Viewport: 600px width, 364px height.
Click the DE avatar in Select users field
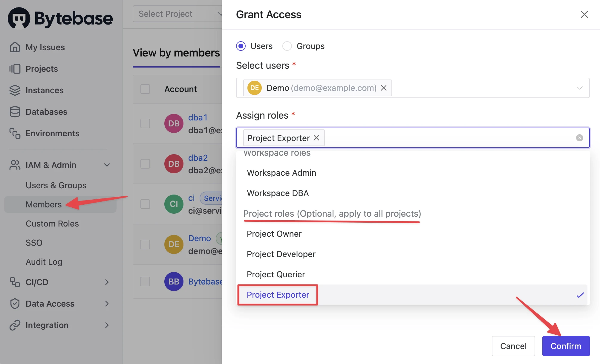(x=255, y=88)
